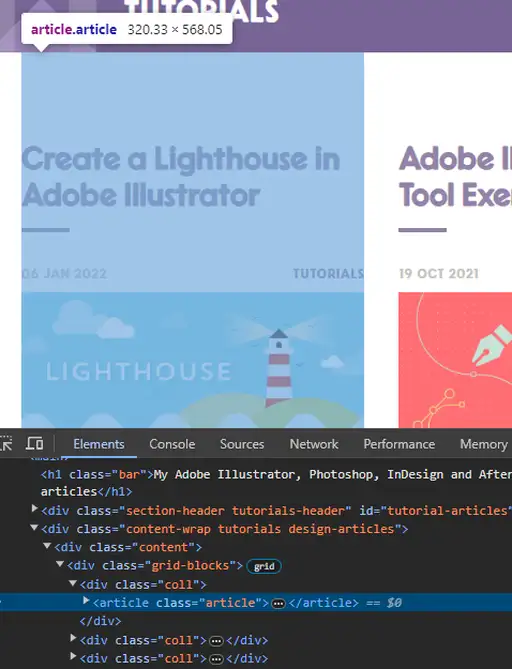
Task: Collapse the first coll div above article
Action: point(73,583)
